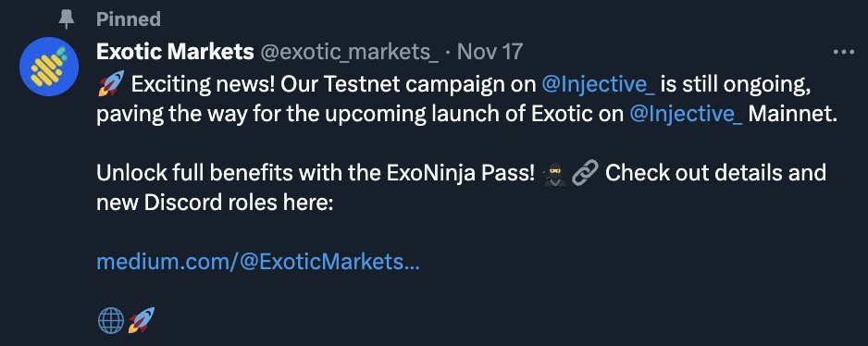The image size is (868, 346).
Task: Click the pin icon above the tweet
Action: tap(67, 19)
